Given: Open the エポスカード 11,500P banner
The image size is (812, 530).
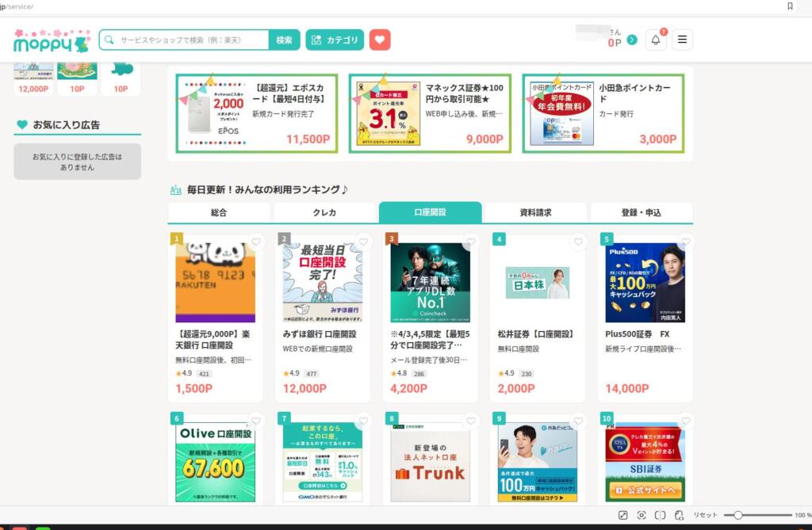Looking at the screenshot, I should [257, 113].
